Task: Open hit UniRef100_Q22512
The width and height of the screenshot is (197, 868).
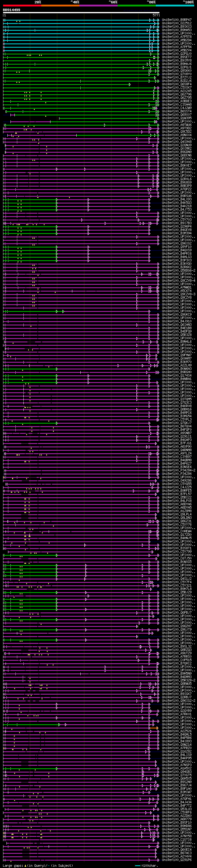Action: tap(177, 23)
